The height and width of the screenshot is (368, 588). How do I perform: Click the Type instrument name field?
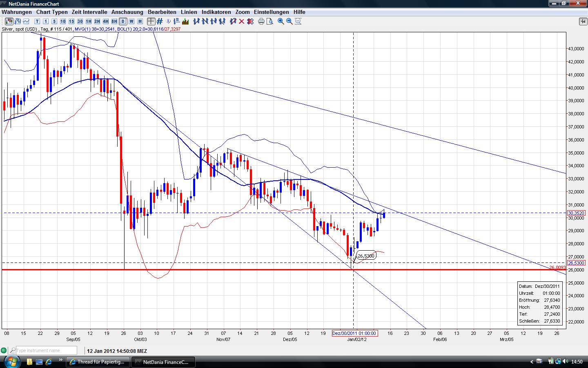click(x=46, y=350)
